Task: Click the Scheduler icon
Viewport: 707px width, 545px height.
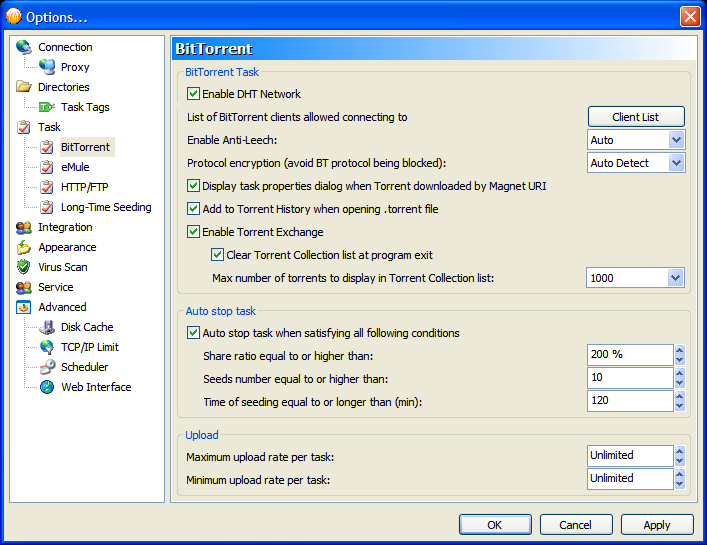Action: (47, 367)
